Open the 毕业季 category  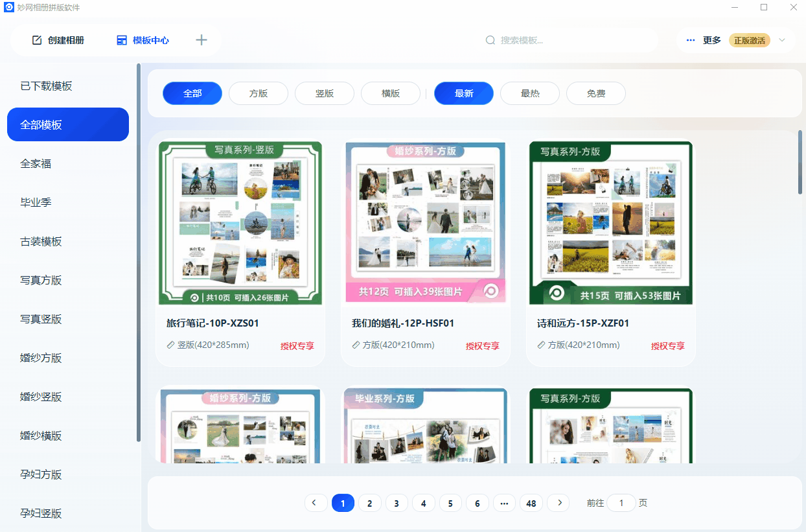click(68, 202)
